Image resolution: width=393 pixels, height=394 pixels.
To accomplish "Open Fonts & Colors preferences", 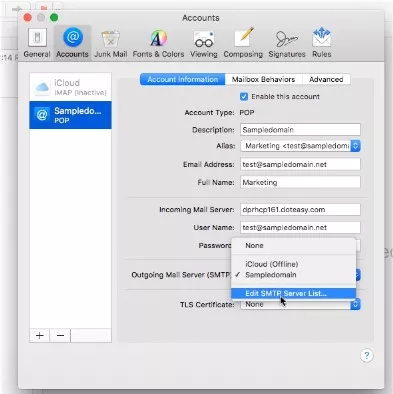I will [158, 43].
